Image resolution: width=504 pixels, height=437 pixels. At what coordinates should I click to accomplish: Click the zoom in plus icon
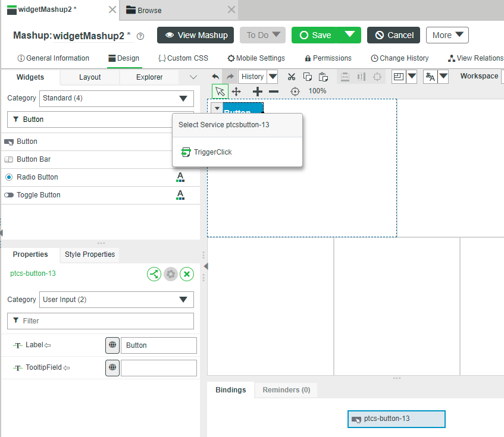pos(258,92)
